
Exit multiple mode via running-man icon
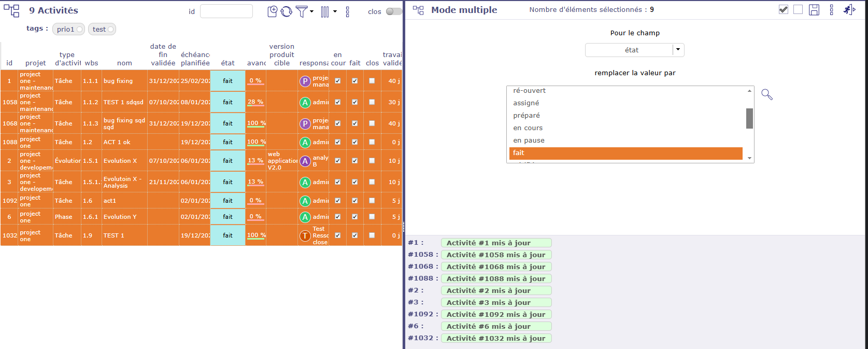(x=849, y=10)
